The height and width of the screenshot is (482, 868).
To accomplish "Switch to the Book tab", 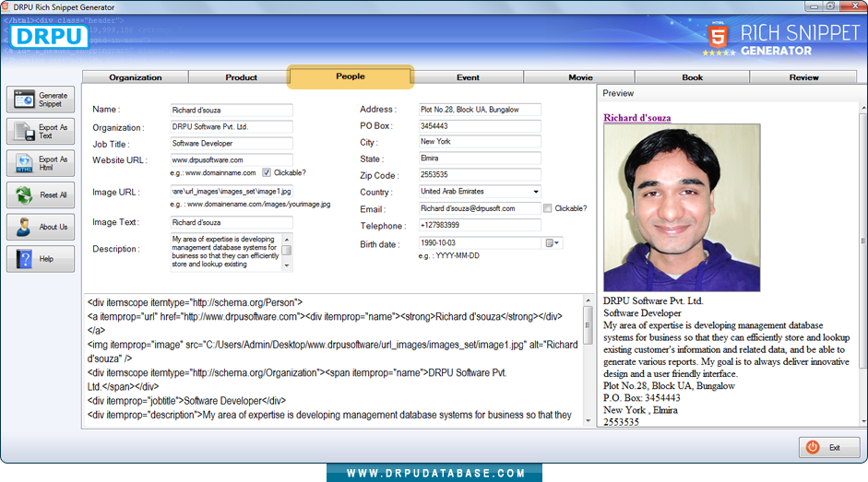I will 692,77.
